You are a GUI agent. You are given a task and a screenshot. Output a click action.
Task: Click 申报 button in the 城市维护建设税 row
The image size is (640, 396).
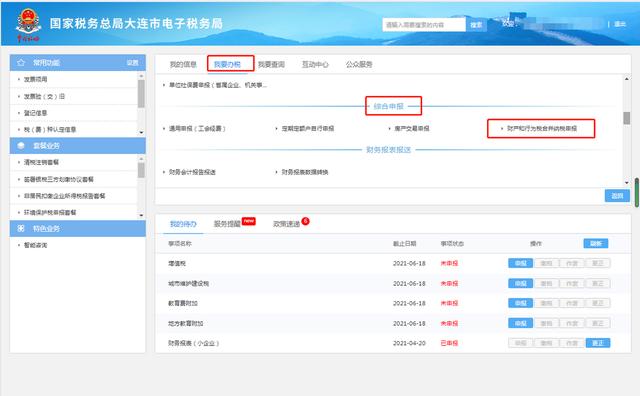click(x=520, y=283)
